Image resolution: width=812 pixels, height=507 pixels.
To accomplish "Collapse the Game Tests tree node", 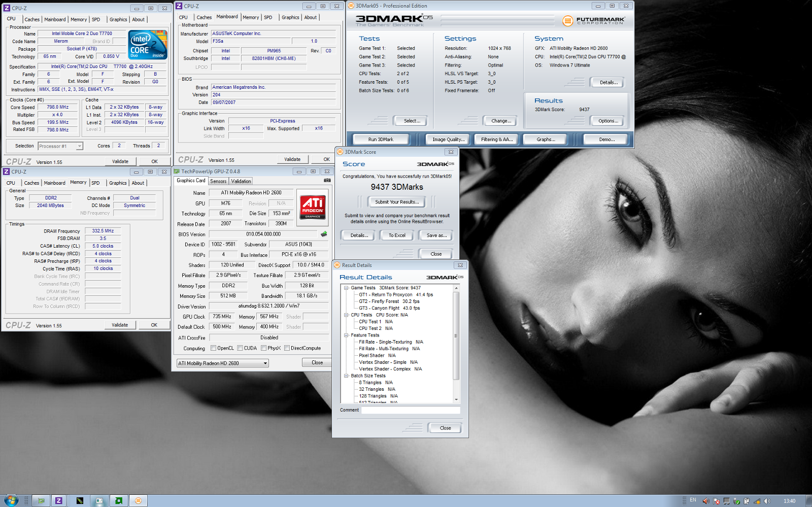I will coord(346,288).
